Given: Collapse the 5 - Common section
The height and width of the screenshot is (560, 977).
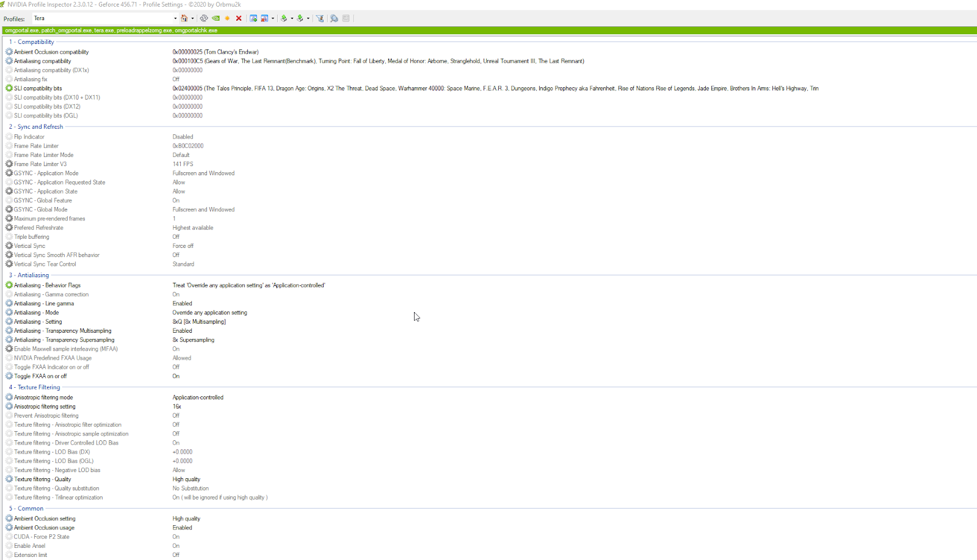Looking at the screenshot, I should tap(26, 509).
